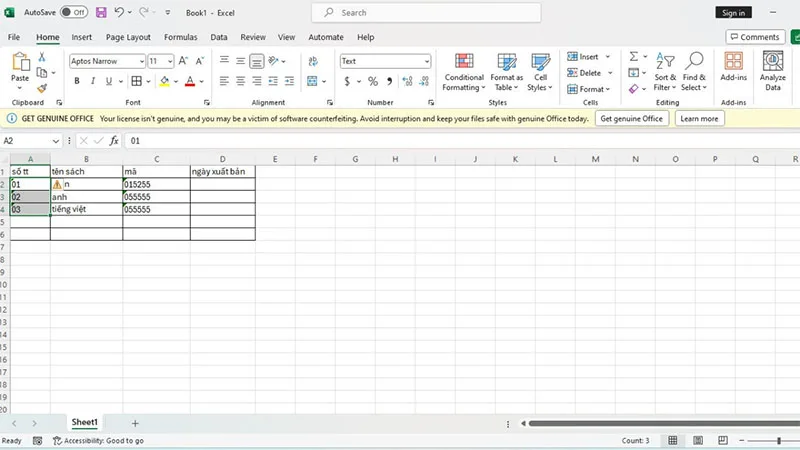Add a new sheet

pyautogui.click(x=135, y=423)
